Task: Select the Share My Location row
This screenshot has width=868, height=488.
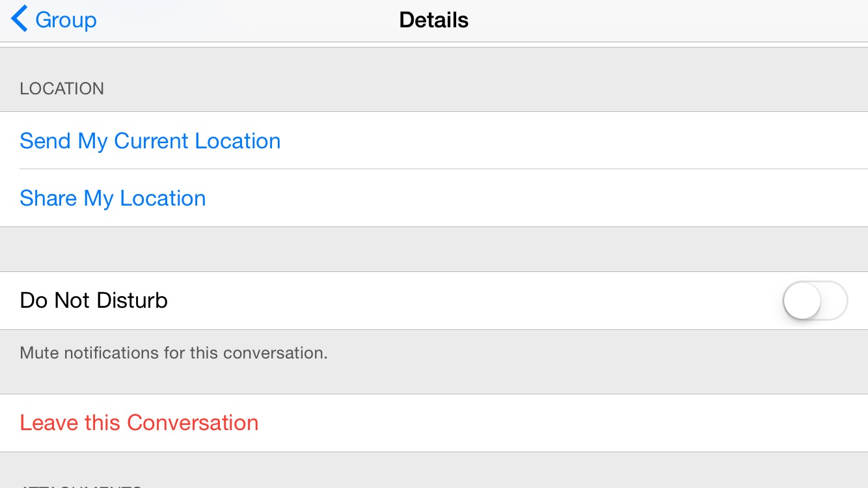Action: pos(434,198)
